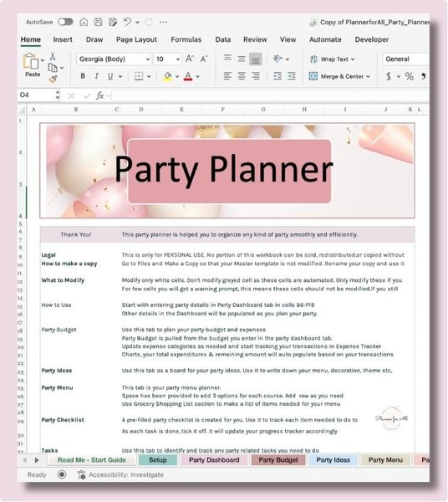Click the Merge & Center button
Screen dimensions: 448x502
click(x=339, y=76)
